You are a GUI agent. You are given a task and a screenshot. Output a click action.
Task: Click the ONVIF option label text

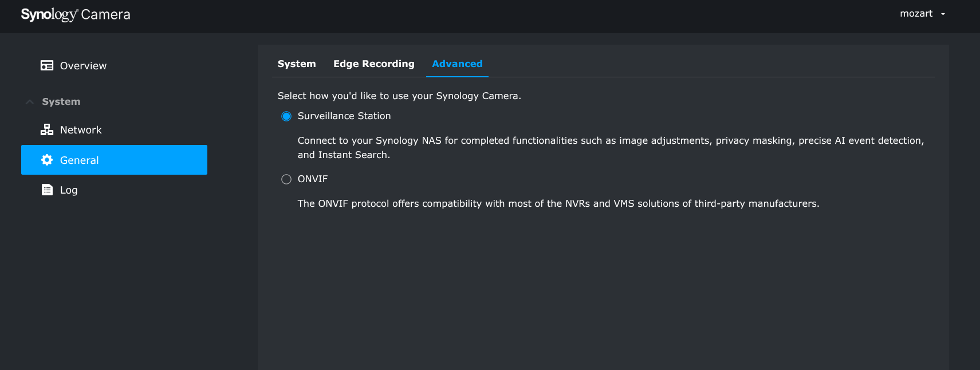313,179
